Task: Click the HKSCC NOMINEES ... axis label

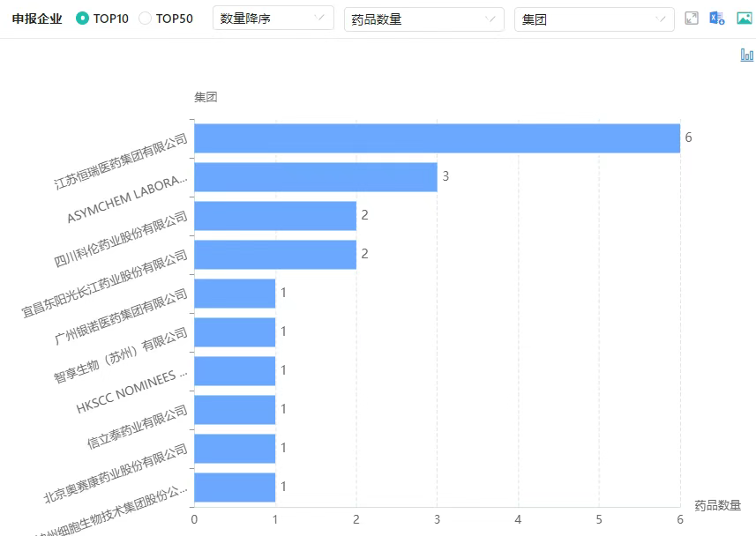Action: tap(131, 391)
